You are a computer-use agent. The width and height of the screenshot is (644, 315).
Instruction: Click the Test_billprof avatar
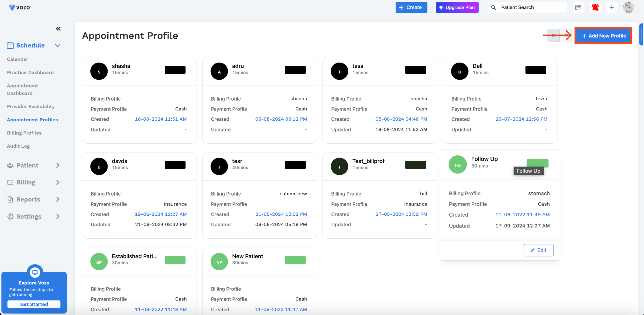tap(340, 166)
